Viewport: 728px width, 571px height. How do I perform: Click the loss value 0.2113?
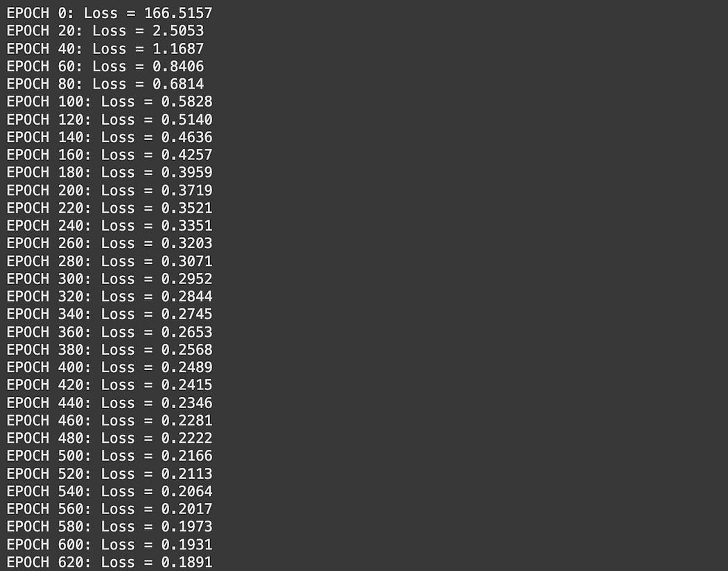click(x=187, y=473)
